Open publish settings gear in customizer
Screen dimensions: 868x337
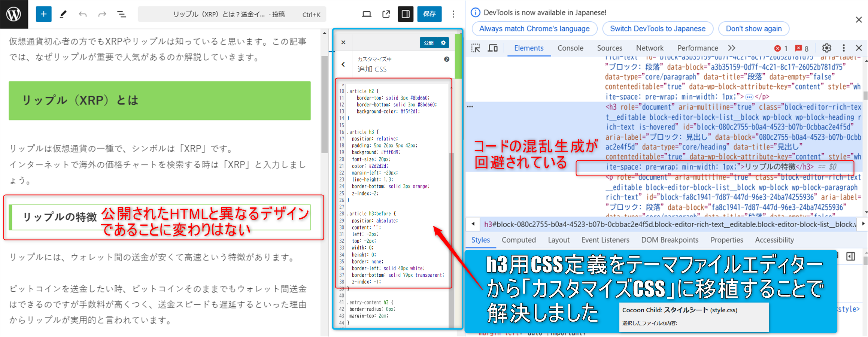443,43
